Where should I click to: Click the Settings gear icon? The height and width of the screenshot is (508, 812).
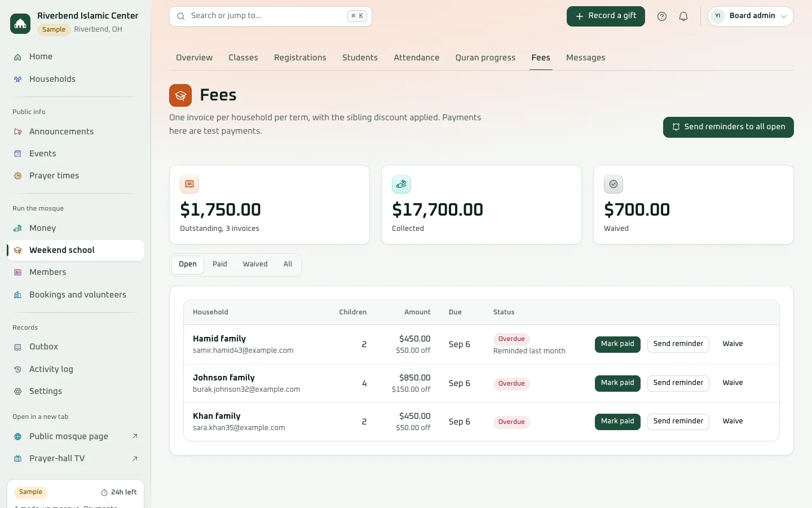[18, 392]
